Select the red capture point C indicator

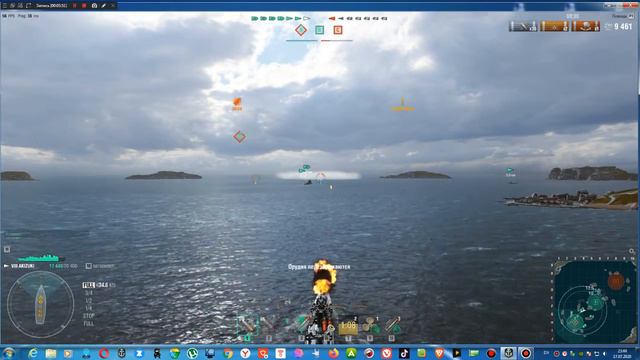[338, 30]
